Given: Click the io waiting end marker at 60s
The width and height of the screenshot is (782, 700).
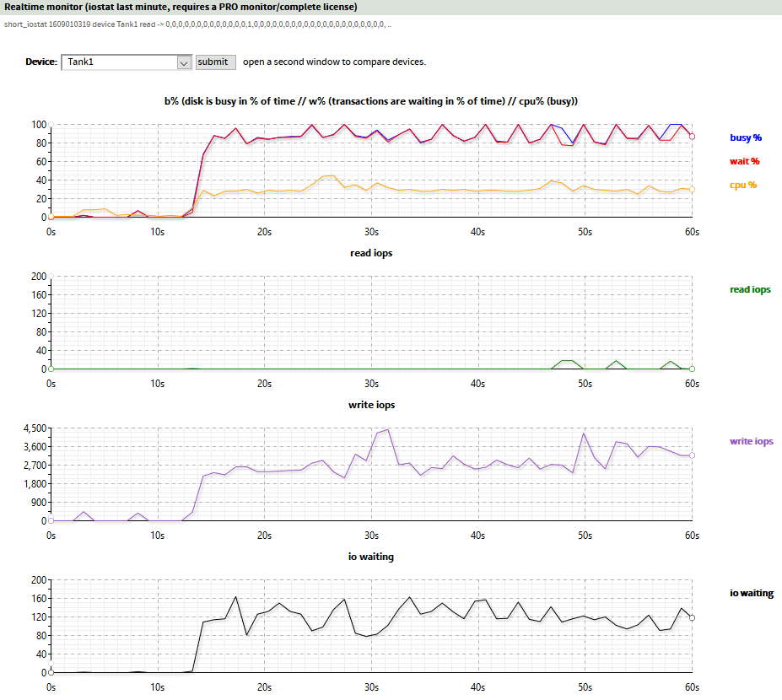Looking at the screenshot, I should coord(692,617).
